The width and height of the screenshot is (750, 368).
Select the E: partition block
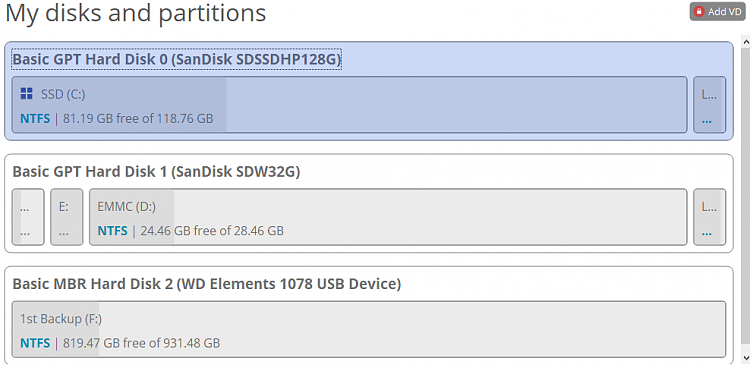pos(66,217)
